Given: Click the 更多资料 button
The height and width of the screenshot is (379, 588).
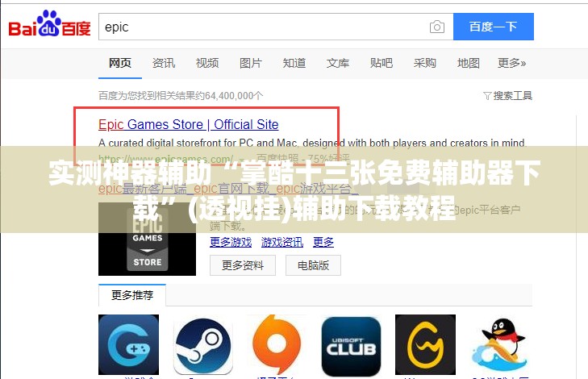Looking at the screenshot, I should [243, 265].
